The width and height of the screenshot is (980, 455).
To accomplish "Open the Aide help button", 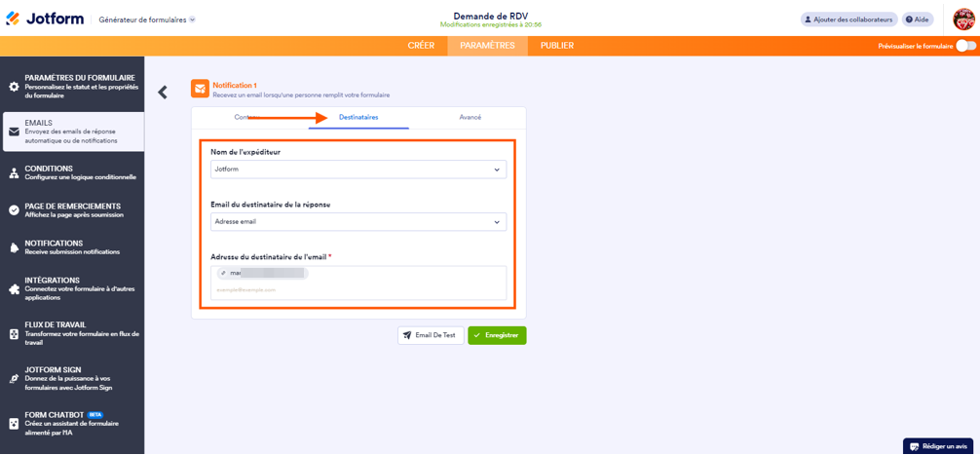I will click(917, 19).
